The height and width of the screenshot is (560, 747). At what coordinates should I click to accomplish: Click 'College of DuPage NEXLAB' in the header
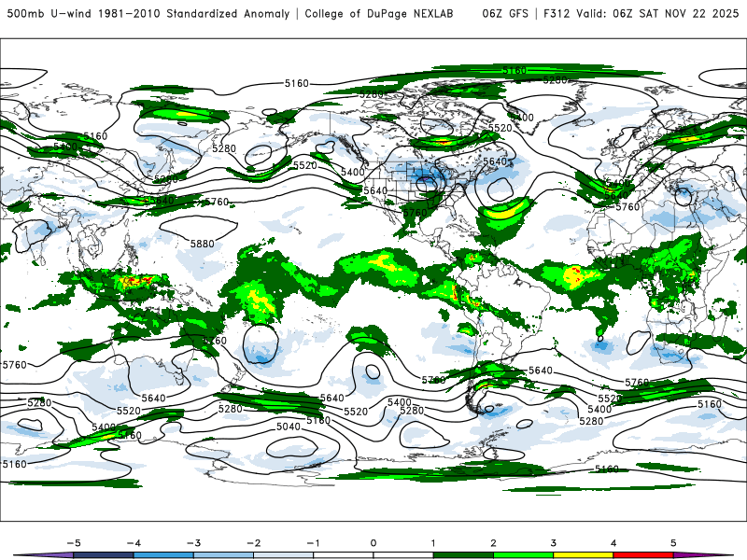379,13
